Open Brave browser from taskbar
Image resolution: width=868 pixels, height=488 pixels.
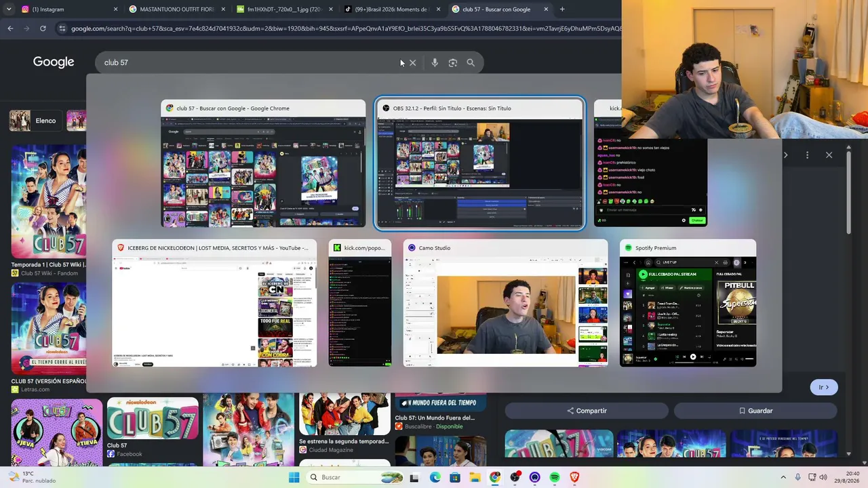[575, 477]
